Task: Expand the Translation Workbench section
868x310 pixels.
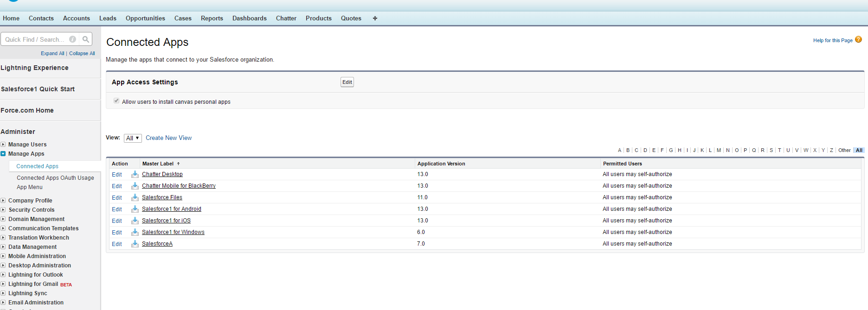Action: [x=3, y=238]
